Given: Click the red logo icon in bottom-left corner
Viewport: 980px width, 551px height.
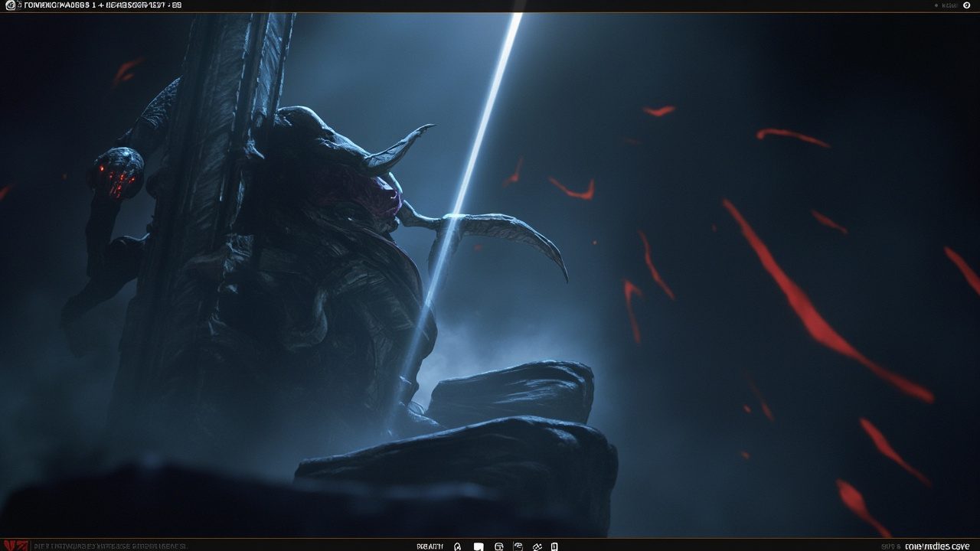Looking at the screenshot, I should pos(16,546).
